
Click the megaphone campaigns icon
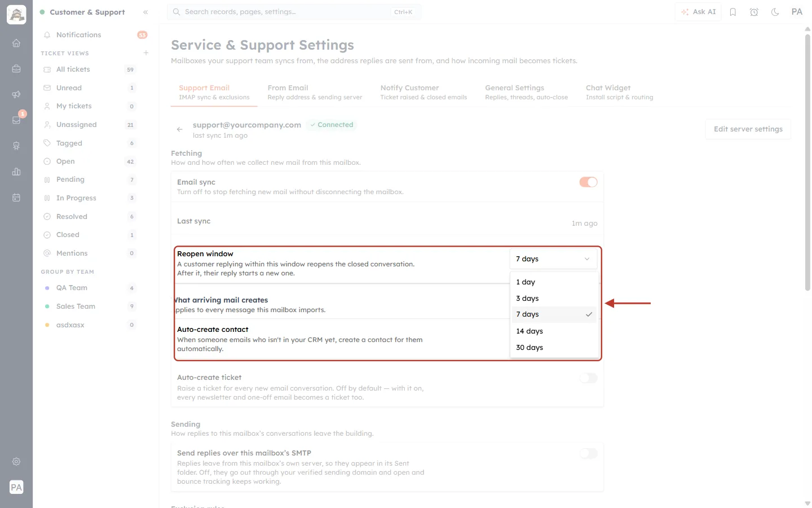tap(16, 94)
